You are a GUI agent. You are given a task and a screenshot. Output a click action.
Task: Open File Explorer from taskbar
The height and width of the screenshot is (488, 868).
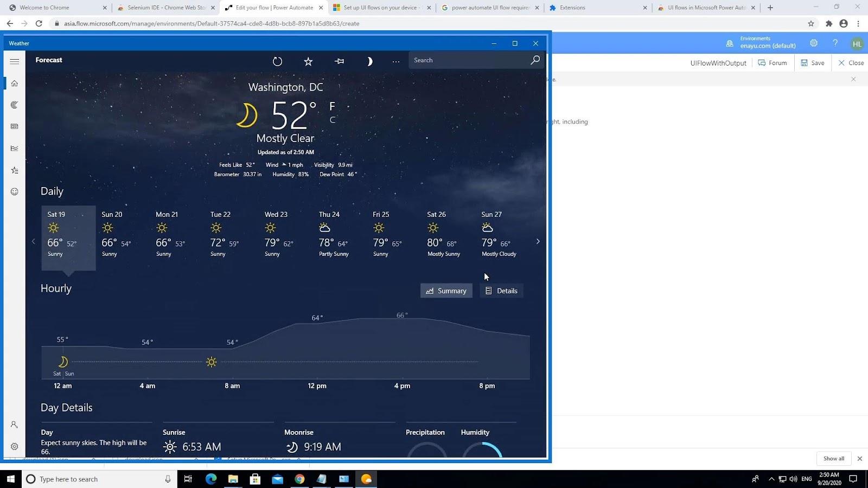point(233,479)
